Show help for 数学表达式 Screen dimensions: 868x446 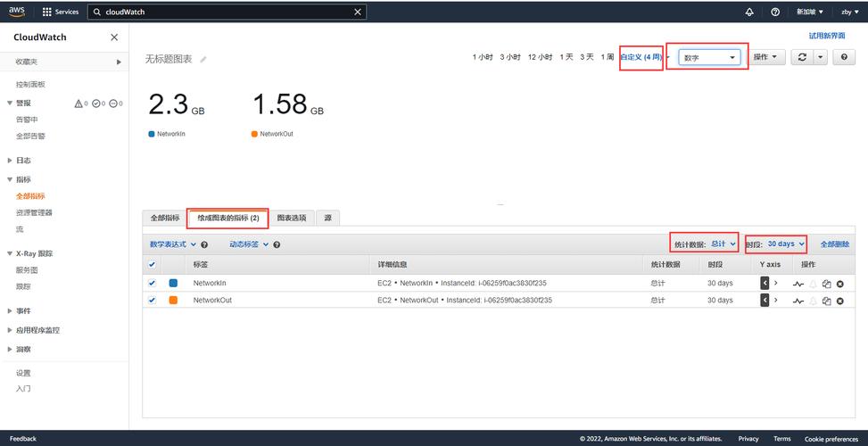click(204, 244)
